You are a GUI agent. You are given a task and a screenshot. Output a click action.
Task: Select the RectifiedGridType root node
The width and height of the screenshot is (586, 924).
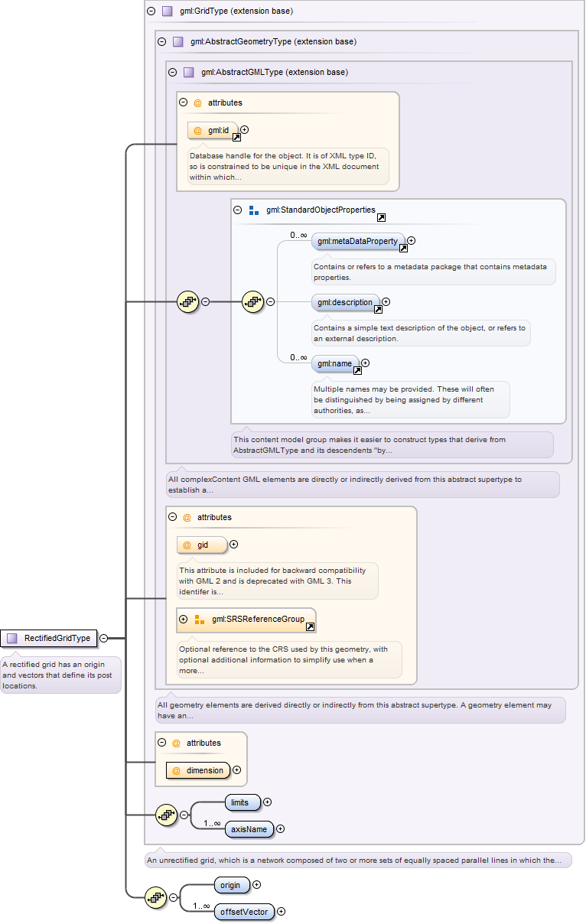click(x=49, y=638)
